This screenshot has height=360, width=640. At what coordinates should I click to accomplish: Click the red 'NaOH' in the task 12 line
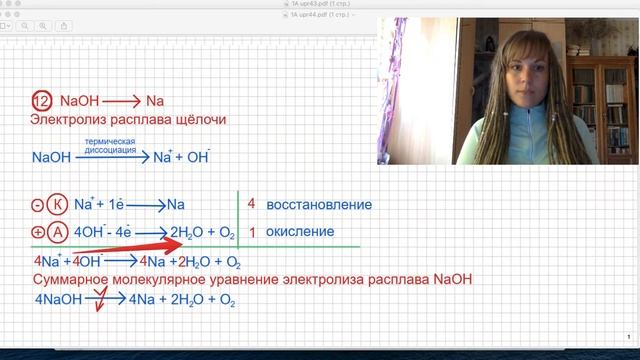[80, 101]
